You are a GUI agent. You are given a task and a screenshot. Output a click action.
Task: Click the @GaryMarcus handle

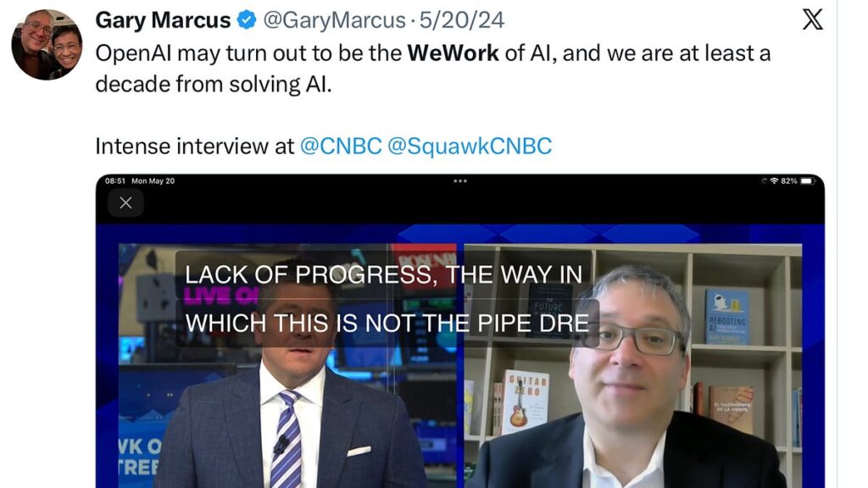point(334,20)
